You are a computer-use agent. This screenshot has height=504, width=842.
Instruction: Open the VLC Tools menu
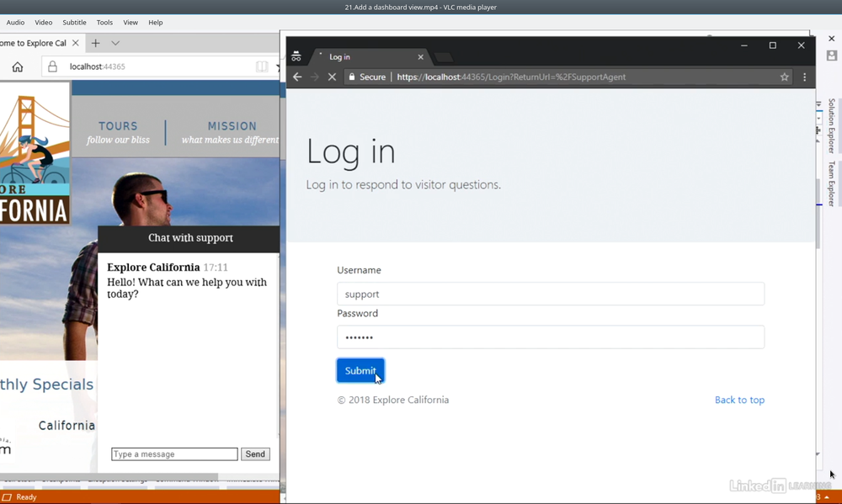coord(104,23)
